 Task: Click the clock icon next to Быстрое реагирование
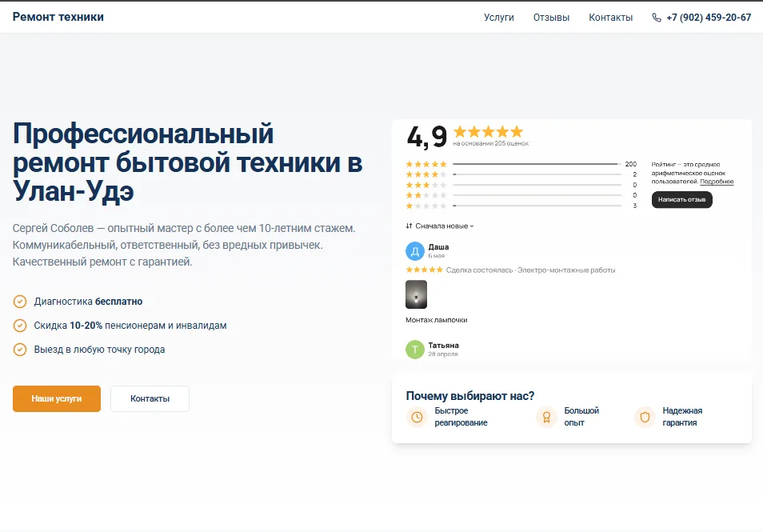(x=417, y=417)
